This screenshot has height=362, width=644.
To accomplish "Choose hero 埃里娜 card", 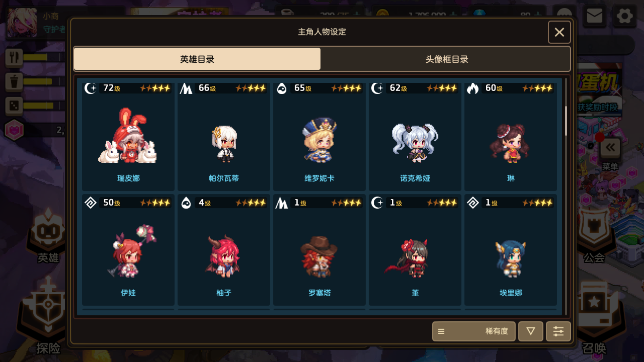I will 511,250.
